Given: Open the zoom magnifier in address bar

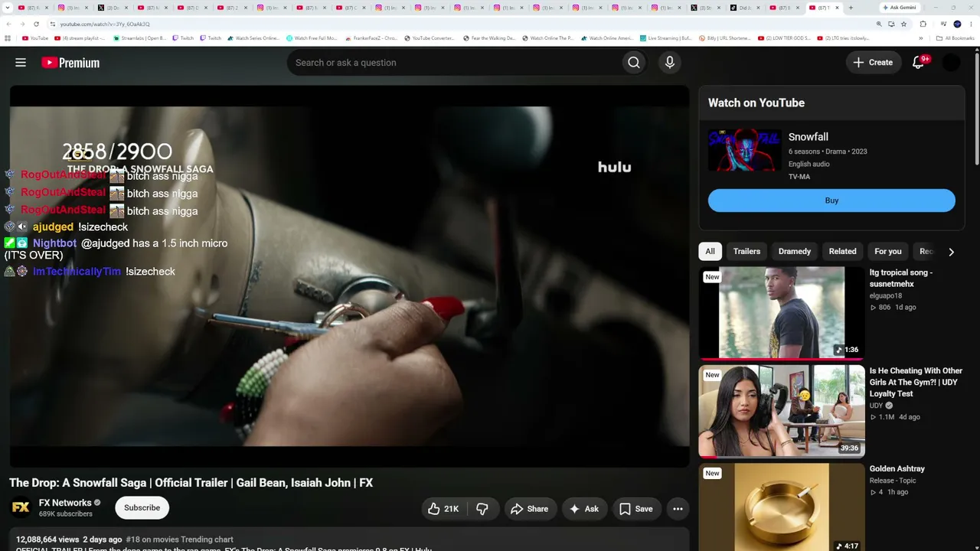Looking at the screenshot, I should tap(878, 24).
